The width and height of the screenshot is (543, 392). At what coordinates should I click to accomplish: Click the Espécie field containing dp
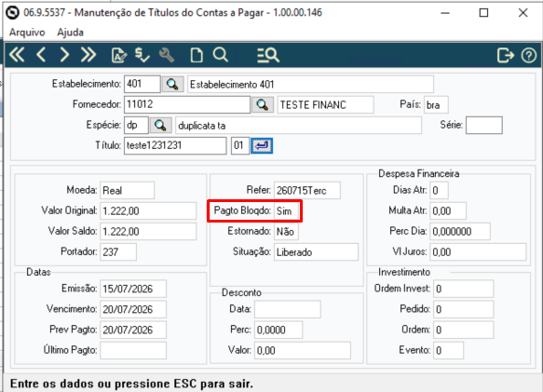(136, 125)
